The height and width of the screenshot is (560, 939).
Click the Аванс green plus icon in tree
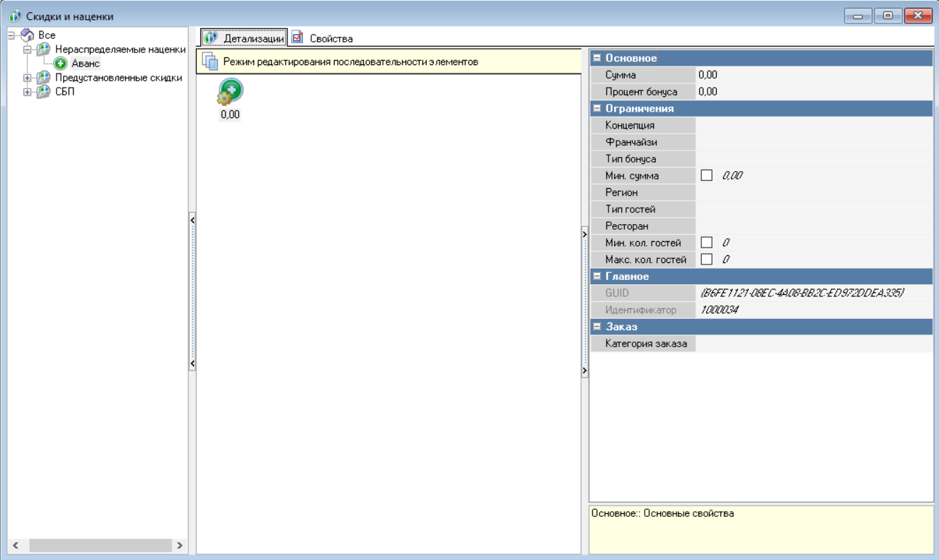[x=60, y=64]
